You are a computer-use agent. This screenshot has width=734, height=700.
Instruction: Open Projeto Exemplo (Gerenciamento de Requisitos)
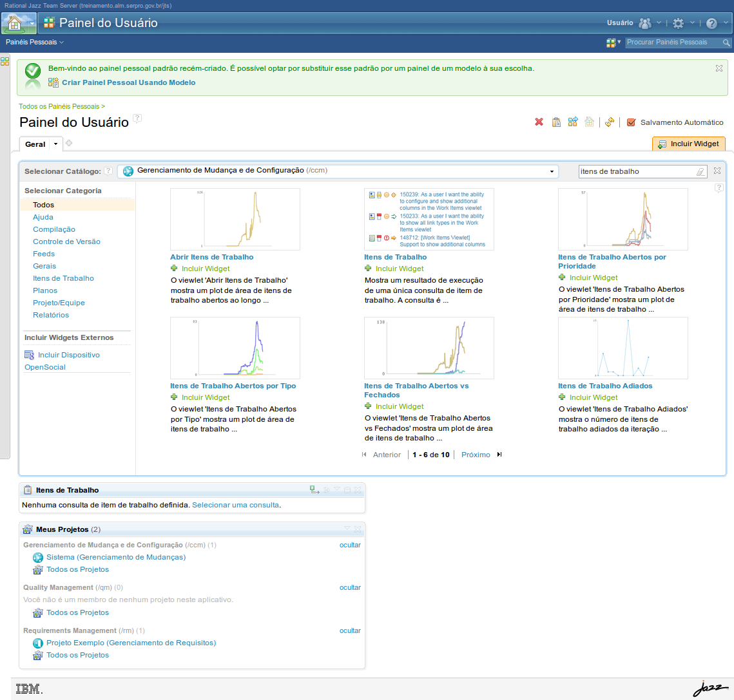coord(131,643)
